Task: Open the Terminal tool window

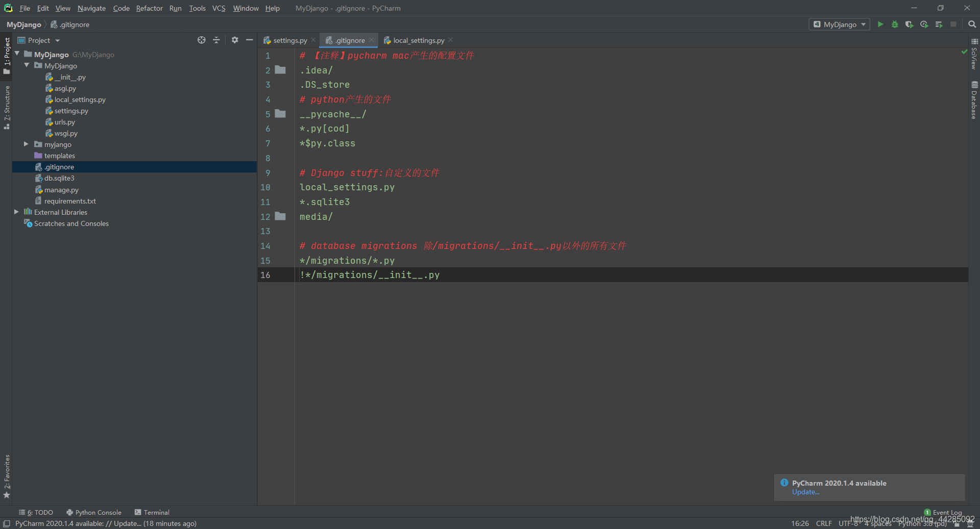Action: [152, 512]
